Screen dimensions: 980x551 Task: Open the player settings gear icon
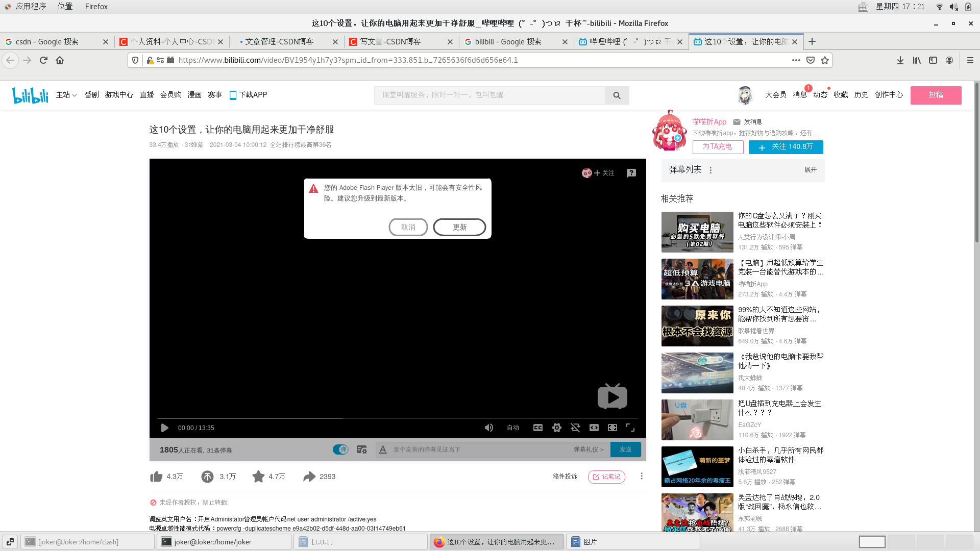coord(557,428)
